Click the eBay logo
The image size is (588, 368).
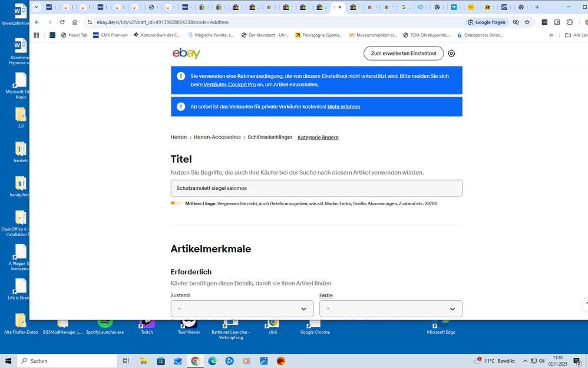pyautogui.click(x=186, y=53)
